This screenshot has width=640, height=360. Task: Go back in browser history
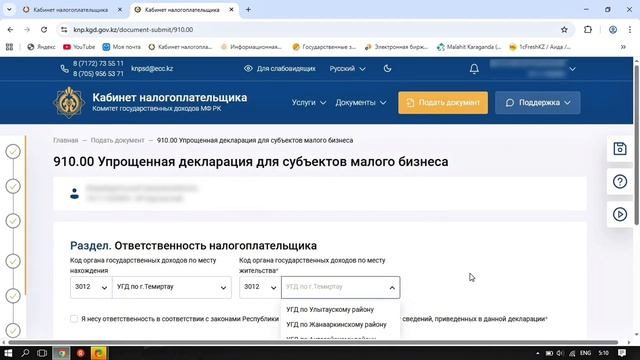[x=10, y=30]
